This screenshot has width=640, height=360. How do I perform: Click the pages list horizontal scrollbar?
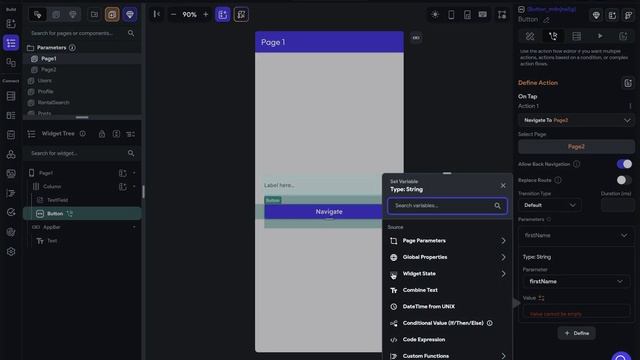click(82, 118)
